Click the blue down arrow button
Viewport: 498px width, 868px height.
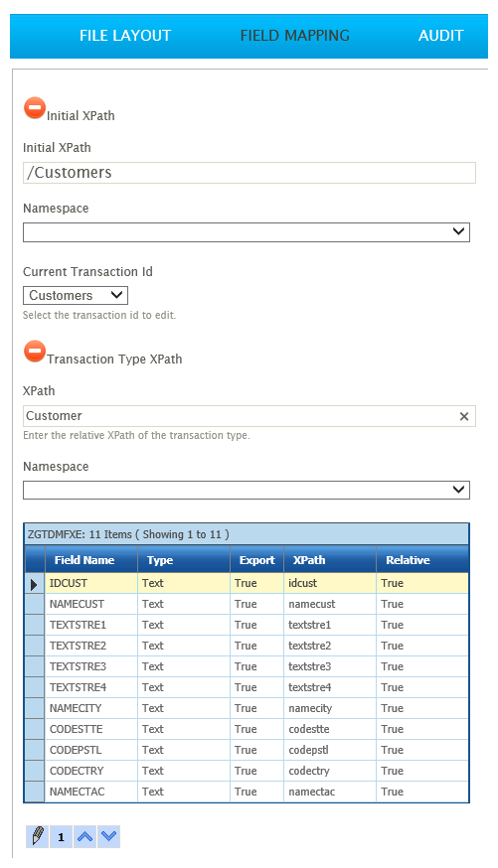109,836
